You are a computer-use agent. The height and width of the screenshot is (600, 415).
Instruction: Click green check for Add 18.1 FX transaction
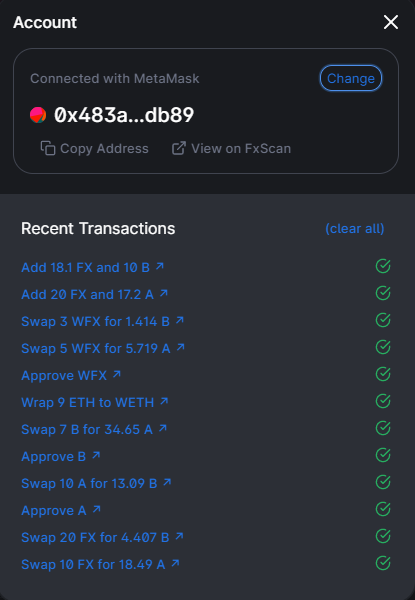[383, 266]
